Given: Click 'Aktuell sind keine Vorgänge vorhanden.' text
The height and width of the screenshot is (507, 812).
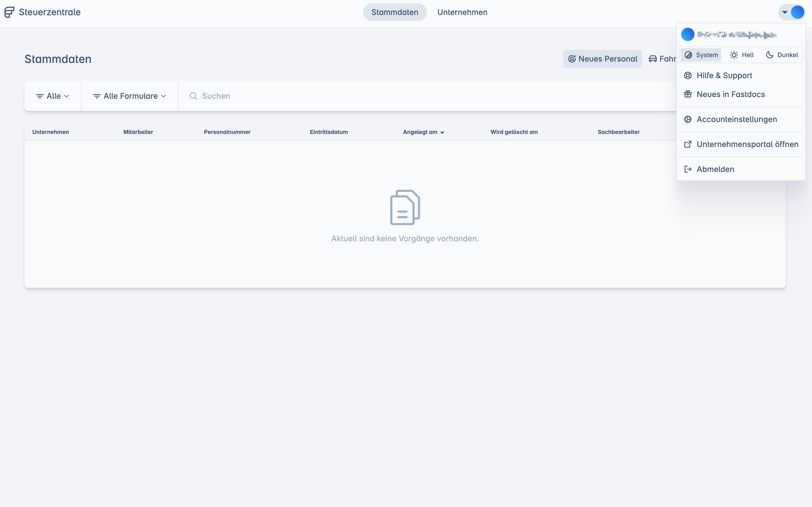Looking at the screenshot, I should click(405, 239).
